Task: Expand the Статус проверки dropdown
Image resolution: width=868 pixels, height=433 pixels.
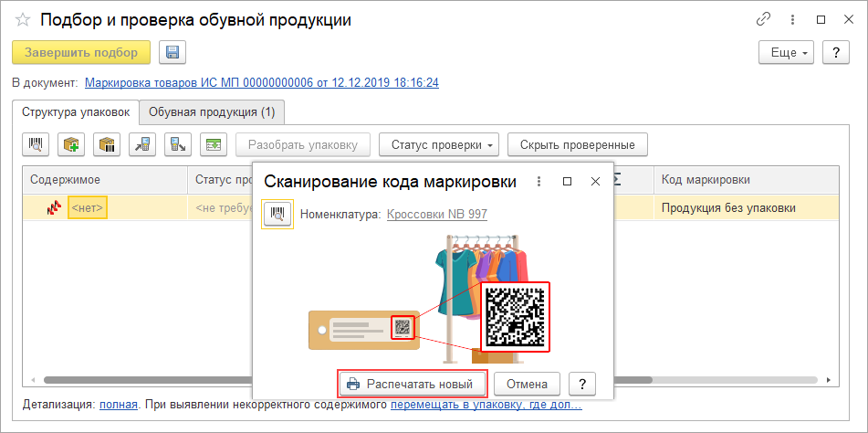Action: click(439, 145)
